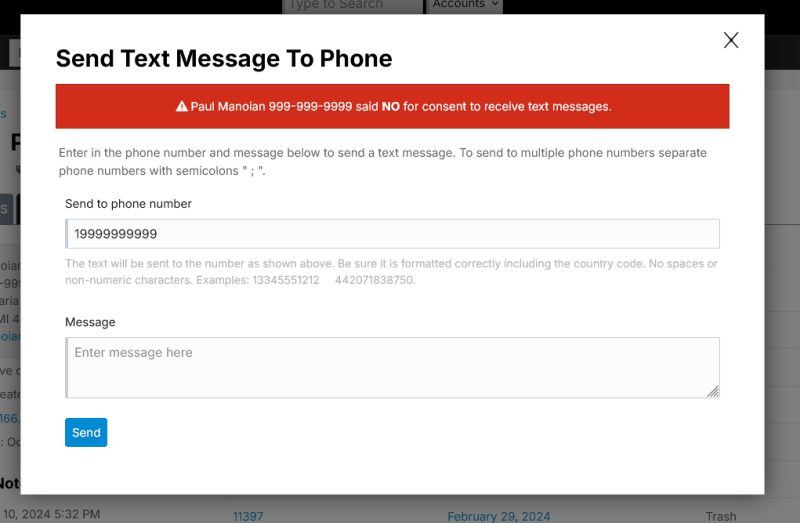Click the 'Send to phone number' label
800x523 pixels.
point(128,204)
